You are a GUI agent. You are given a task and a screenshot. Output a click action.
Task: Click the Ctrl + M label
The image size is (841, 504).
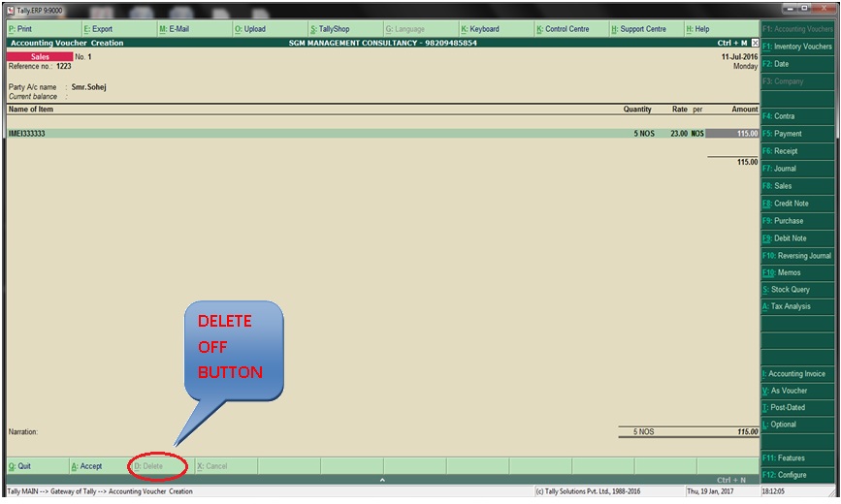732,43
